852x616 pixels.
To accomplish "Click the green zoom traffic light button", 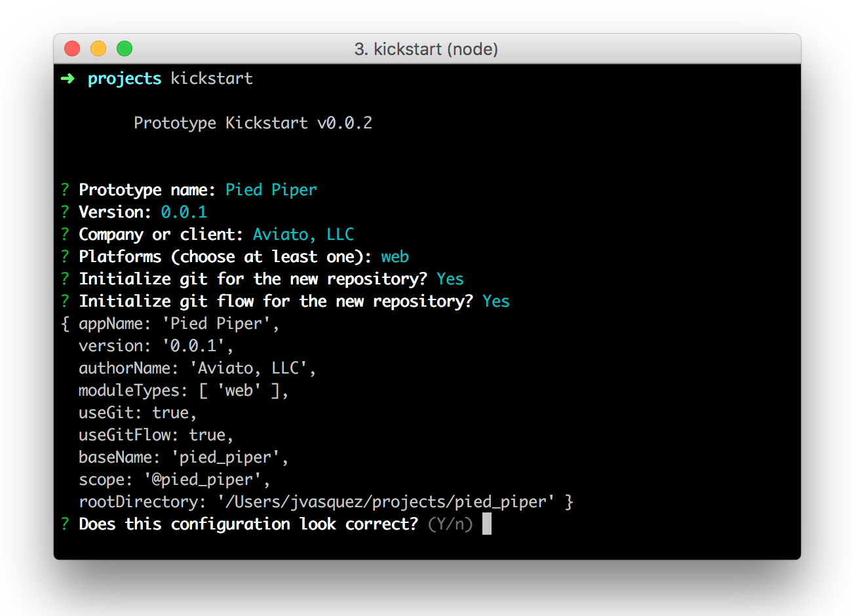I will (x=124, y=48).
